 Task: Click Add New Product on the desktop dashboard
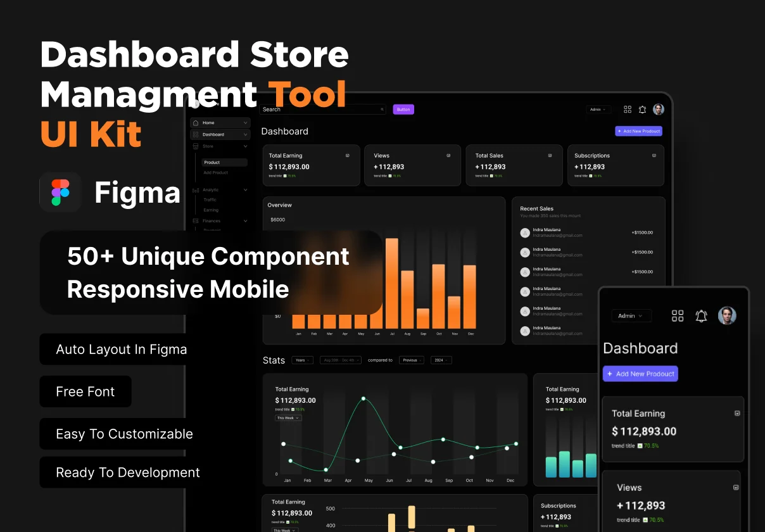(638, 131)
